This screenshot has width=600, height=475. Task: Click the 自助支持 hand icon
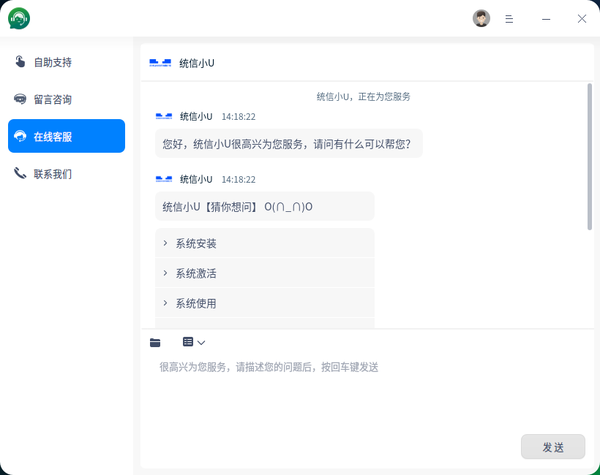[20, 62]
